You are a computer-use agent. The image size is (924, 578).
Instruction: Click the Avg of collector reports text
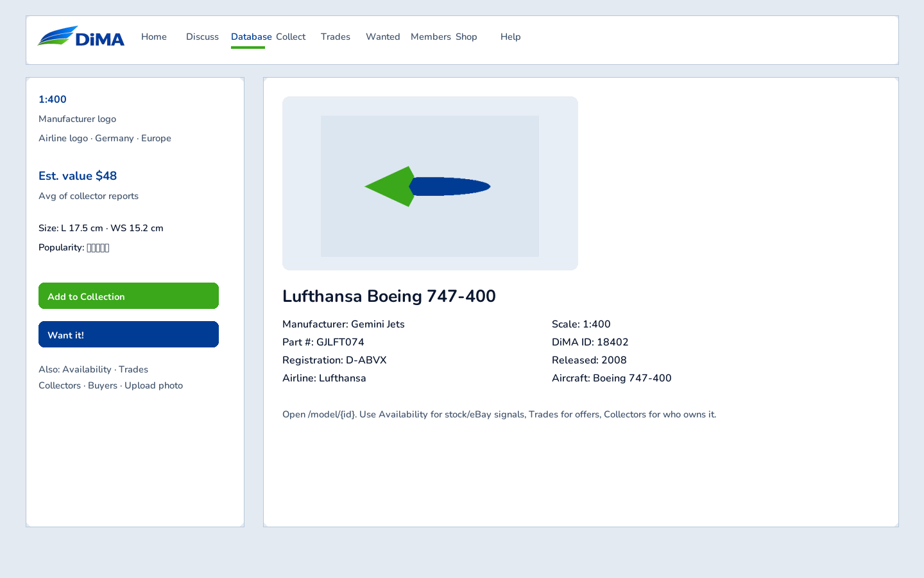(x=89, y=196)
